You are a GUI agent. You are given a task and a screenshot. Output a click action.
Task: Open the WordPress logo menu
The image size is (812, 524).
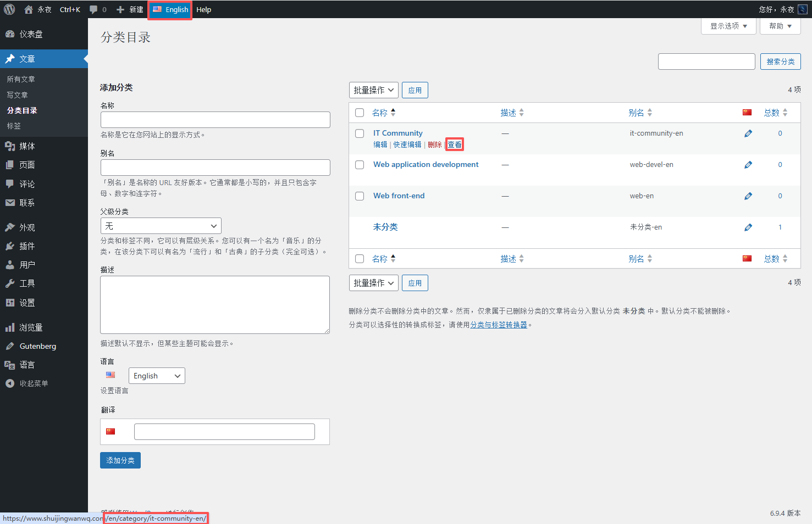[9, 9]
